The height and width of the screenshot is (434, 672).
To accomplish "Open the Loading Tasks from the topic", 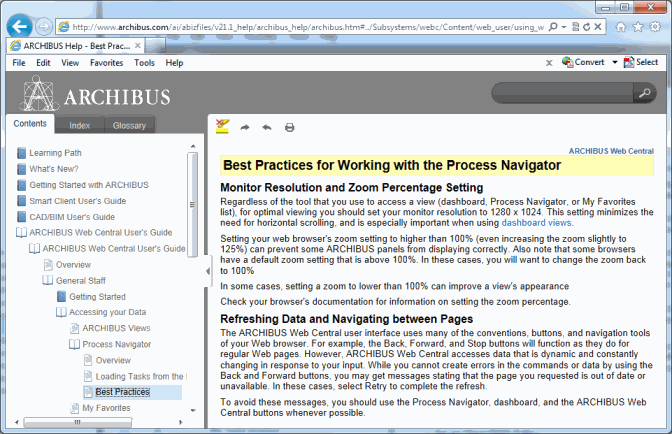I will 134,376.
